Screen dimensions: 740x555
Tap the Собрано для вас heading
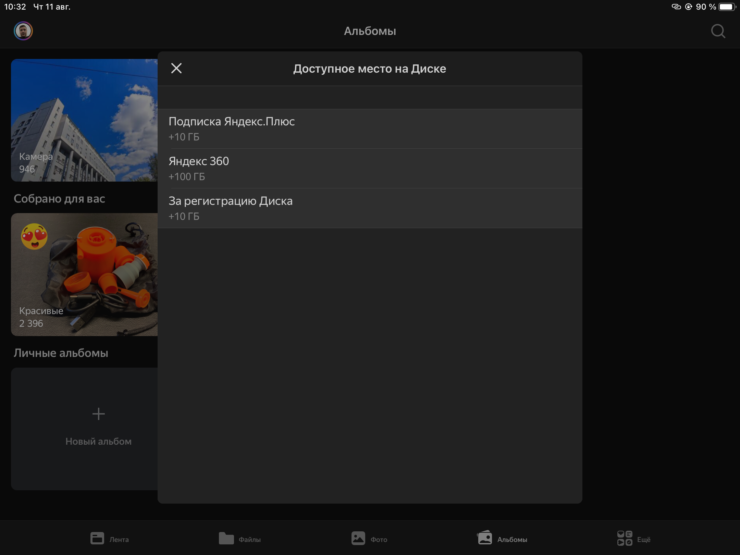point(59,199)
